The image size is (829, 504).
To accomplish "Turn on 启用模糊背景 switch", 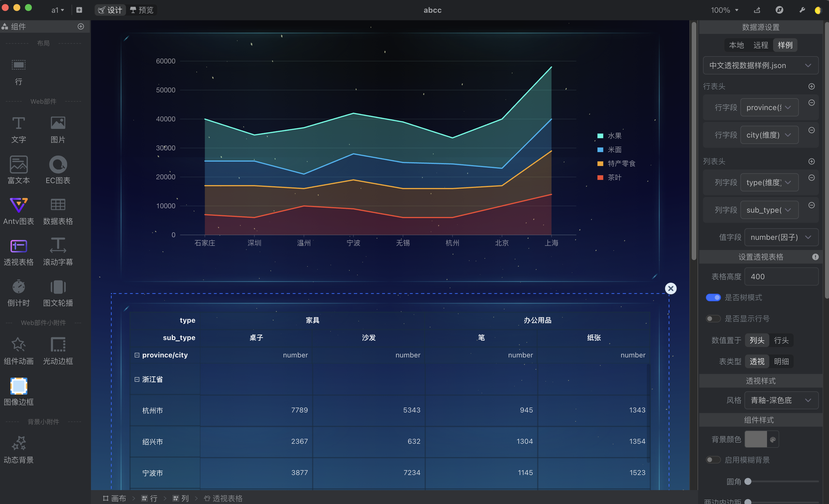I will click(x=713, y=460).
